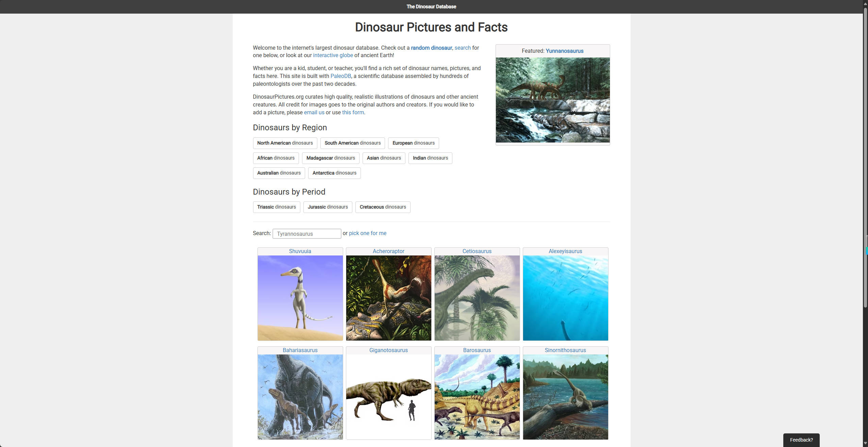868x447 pixels.
Task: Click the random dinosaur link
Action: click(x=431, y=48)
